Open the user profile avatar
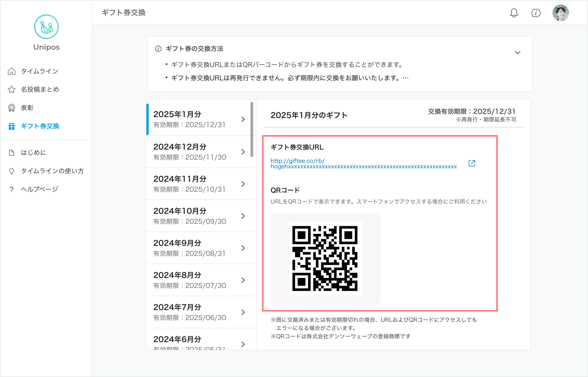The height and width of the screenshot is (377, 588). coord(561,13)
